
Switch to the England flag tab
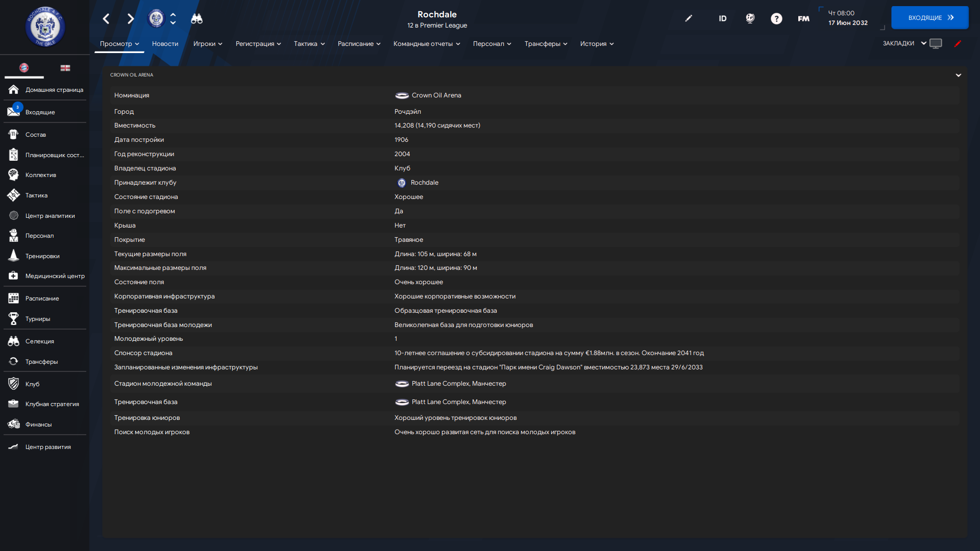coord(65,68)
